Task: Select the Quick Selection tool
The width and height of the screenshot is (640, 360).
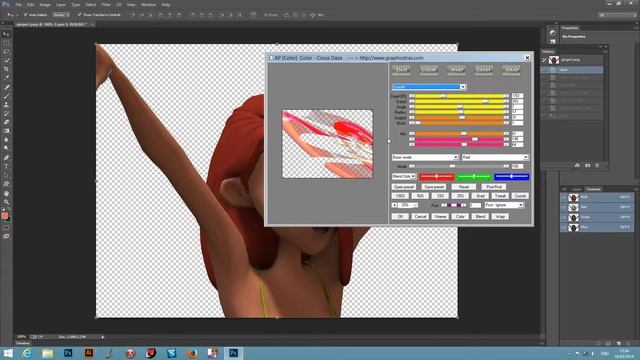Action: pyautogui.click(x=6, y=60)
